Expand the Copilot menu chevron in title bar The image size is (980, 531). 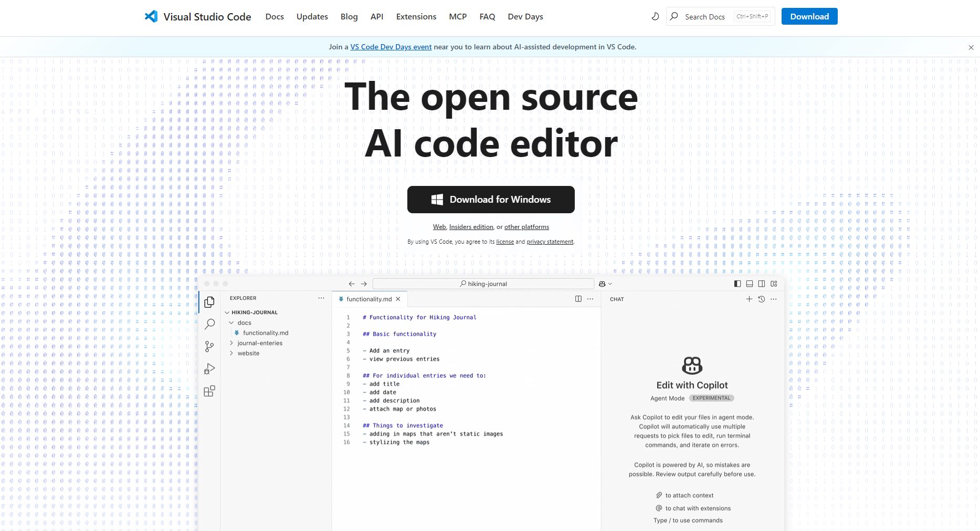[610, 284]
